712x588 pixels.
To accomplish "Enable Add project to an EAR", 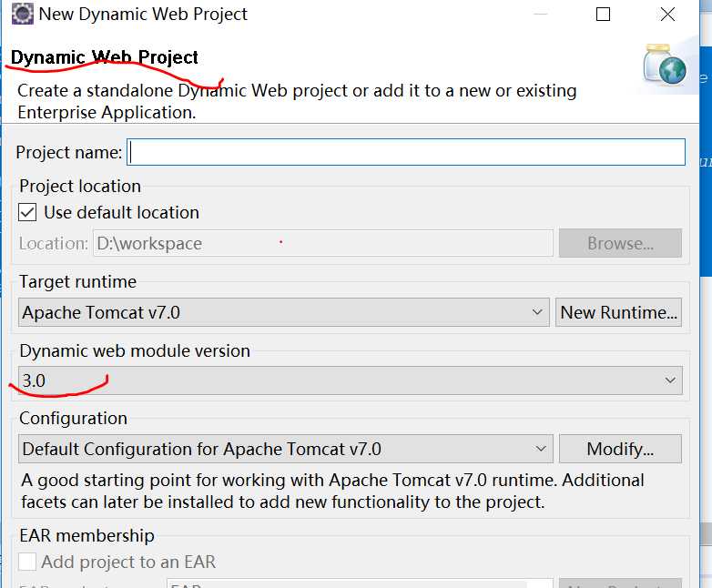I will point(27,562).
